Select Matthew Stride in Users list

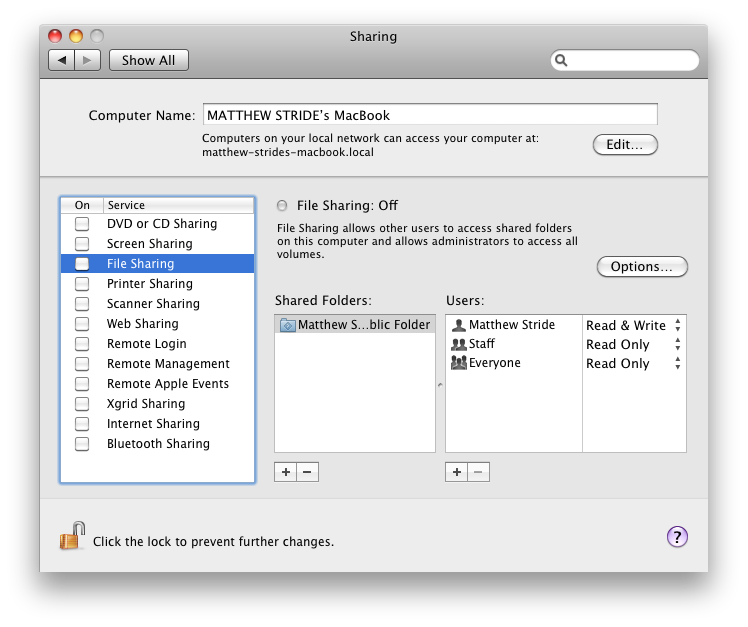coord(514,325)
